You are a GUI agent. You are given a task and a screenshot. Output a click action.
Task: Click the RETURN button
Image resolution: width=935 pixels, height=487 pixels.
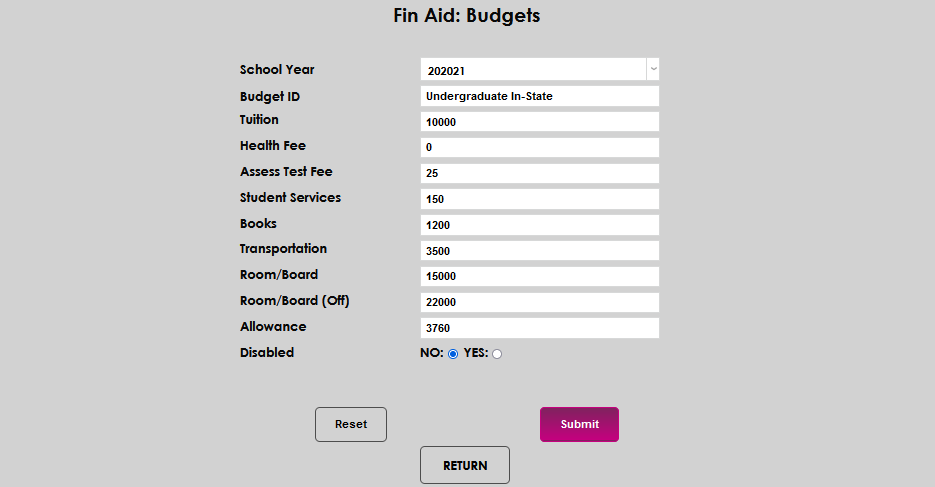(x=465, y=465)
